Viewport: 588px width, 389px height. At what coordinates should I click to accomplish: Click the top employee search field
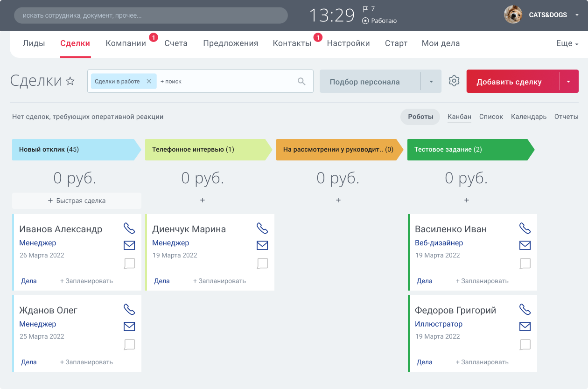tap(151, 15)
